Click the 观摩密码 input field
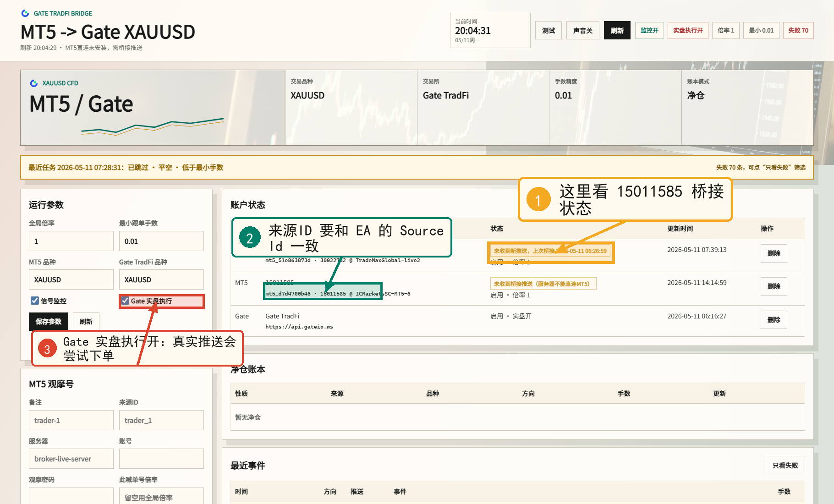 coord(71,497)
